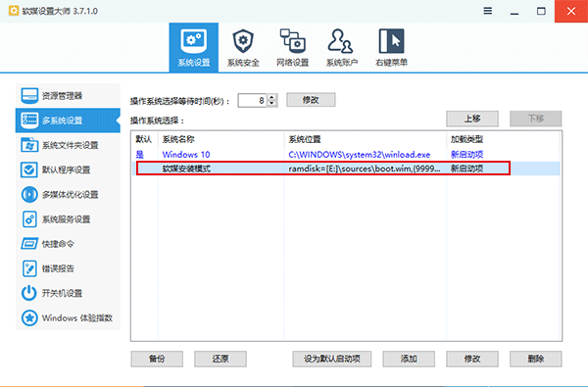Increase wait time with up arrow
This screenshot has width=588, height=387.
point(272,97)
